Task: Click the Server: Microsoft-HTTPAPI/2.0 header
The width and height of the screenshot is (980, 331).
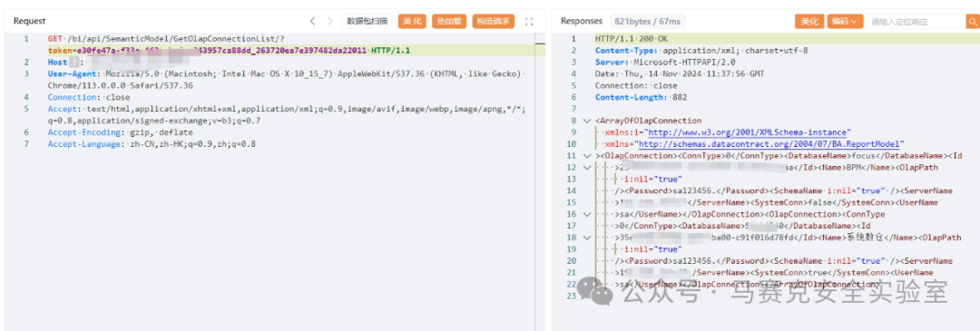Action: point(665,62)
